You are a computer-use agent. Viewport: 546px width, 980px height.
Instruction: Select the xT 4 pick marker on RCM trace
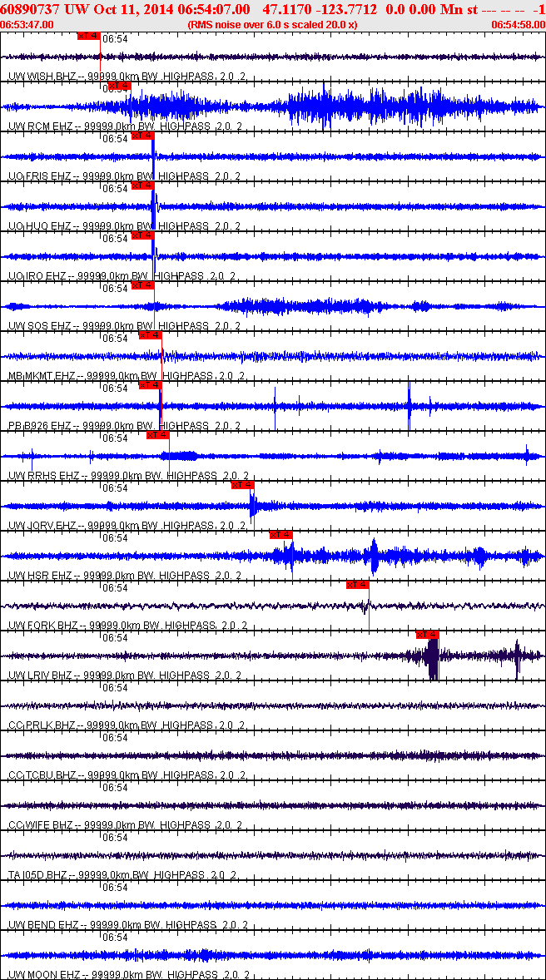[x=120, y=86]
